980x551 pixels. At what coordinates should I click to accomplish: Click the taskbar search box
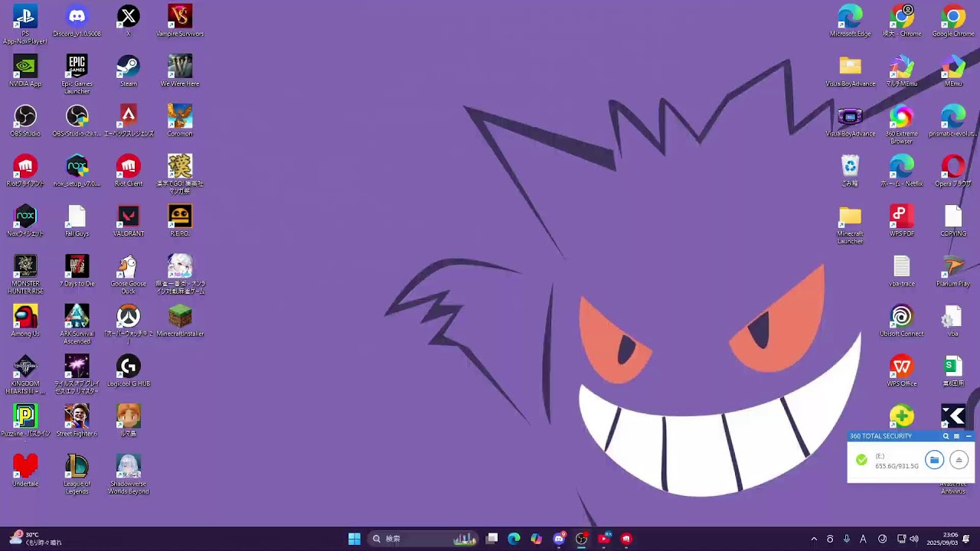pyautogui.click(x=424, y=539)
